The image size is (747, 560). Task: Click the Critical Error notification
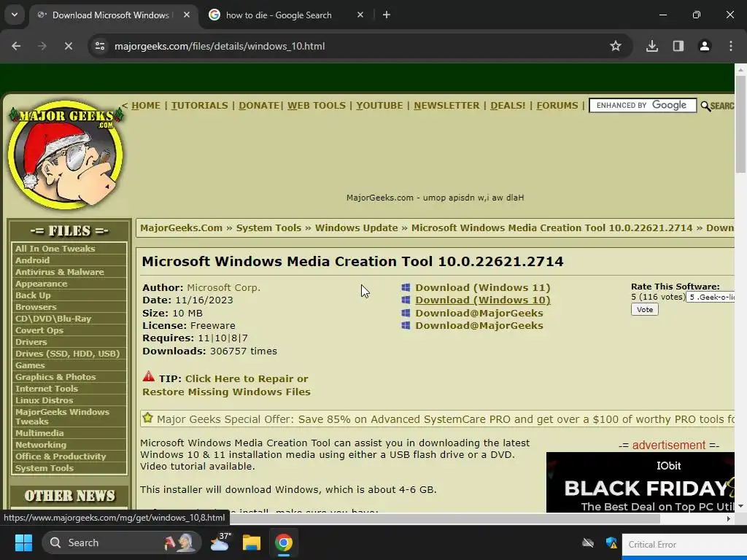pos(684,545)
